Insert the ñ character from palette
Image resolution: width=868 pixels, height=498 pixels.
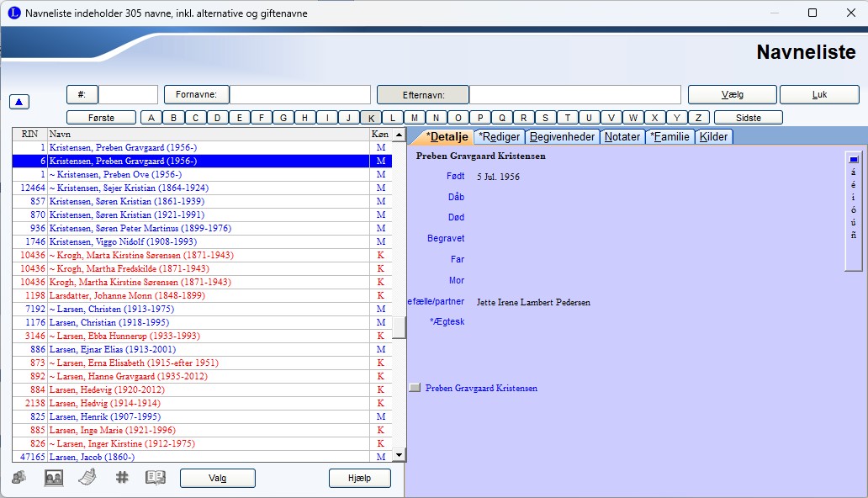[x=854, y=235]
